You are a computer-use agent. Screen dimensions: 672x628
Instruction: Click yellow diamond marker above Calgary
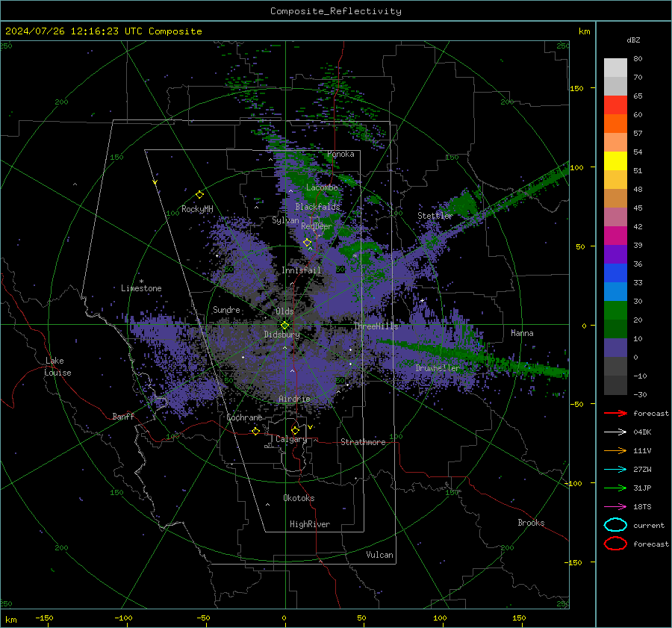[295, 430]
